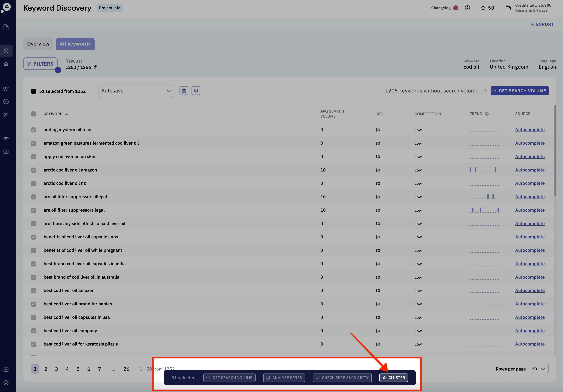Click the Trend help question mark icon

click(487, 114)
